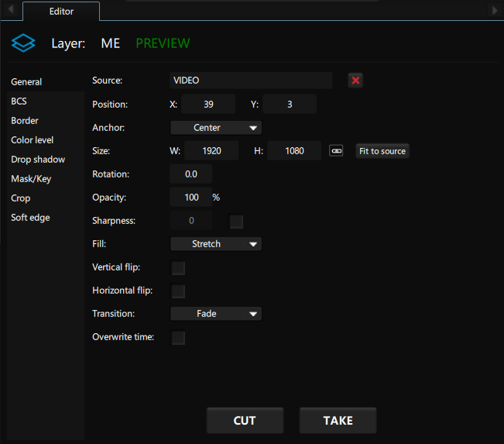Image resolution: width=504 pixels, height=444 pixels.
Task: Open the Fill dropdown set to Stretch
Action: click(216, 244)
